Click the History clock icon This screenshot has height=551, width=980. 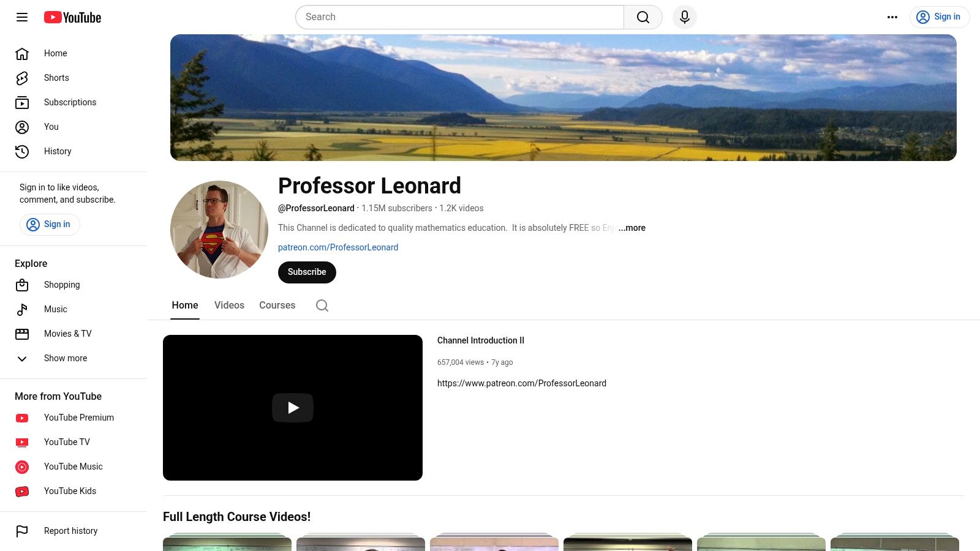(22, 152)
